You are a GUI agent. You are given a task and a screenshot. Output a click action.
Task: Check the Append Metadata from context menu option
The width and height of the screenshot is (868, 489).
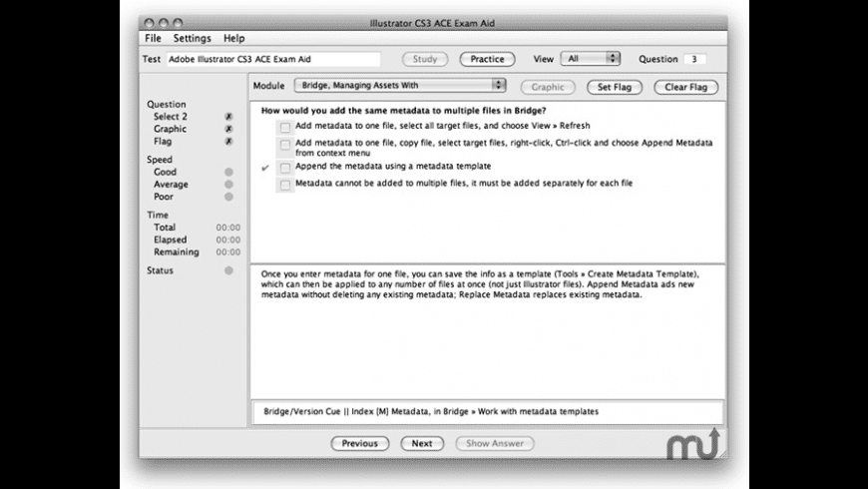point(285,145)
